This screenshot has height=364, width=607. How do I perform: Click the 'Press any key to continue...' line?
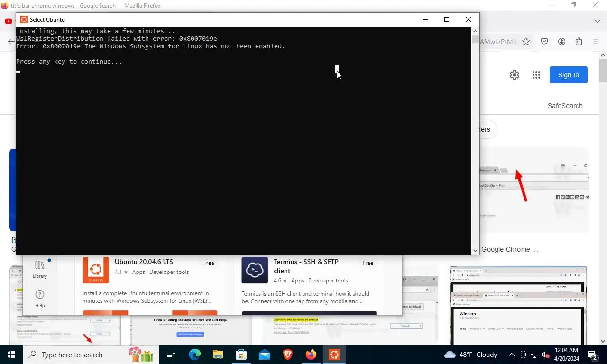pyautogui.click(x=69, y=62)
